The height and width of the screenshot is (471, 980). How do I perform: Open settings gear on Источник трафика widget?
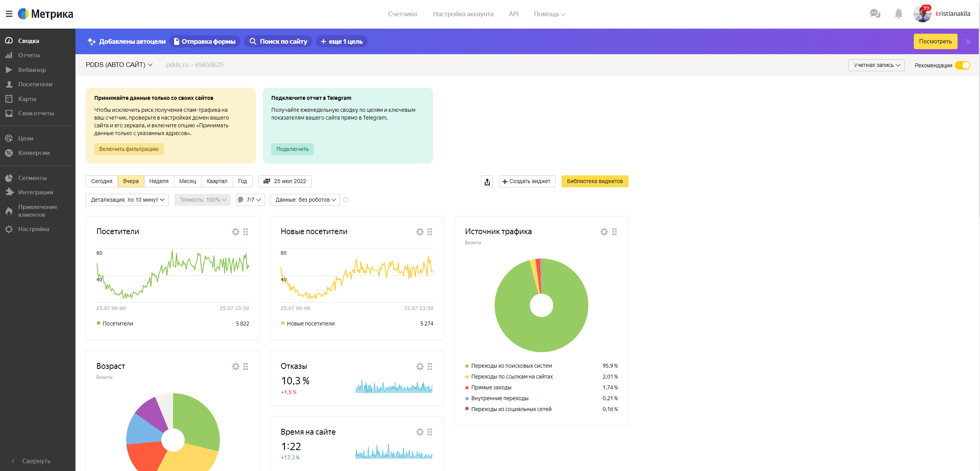(x=604, y=232)
